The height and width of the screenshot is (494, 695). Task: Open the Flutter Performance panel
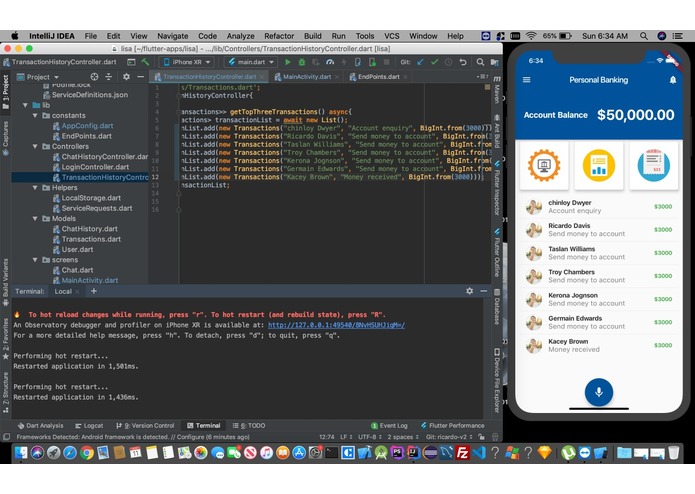[x=453, y=425]
